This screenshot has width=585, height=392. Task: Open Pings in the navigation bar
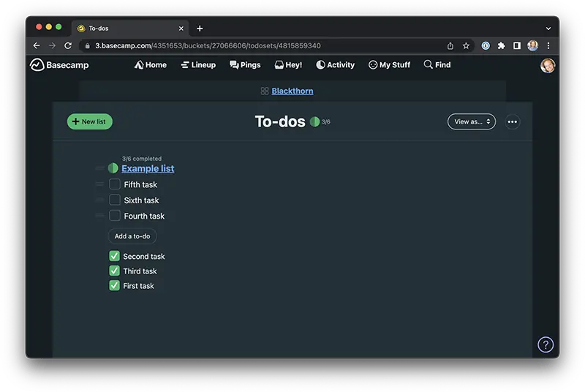click(245, 65)
